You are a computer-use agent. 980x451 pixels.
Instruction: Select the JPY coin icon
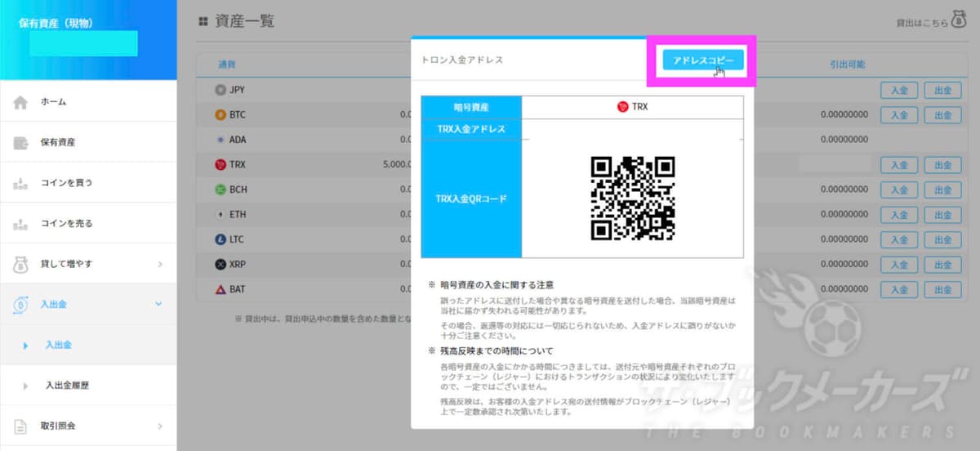[x=220, y=90]
